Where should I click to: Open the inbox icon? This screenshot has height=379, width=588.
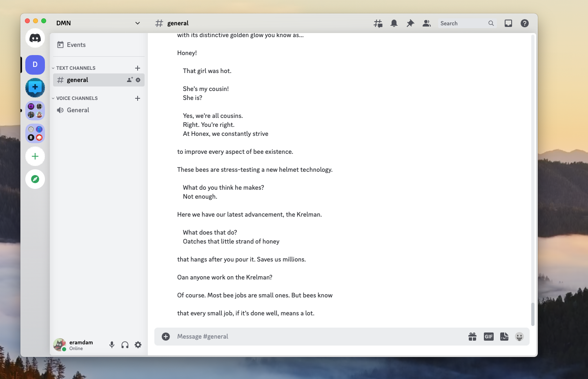tap(508, 24)
